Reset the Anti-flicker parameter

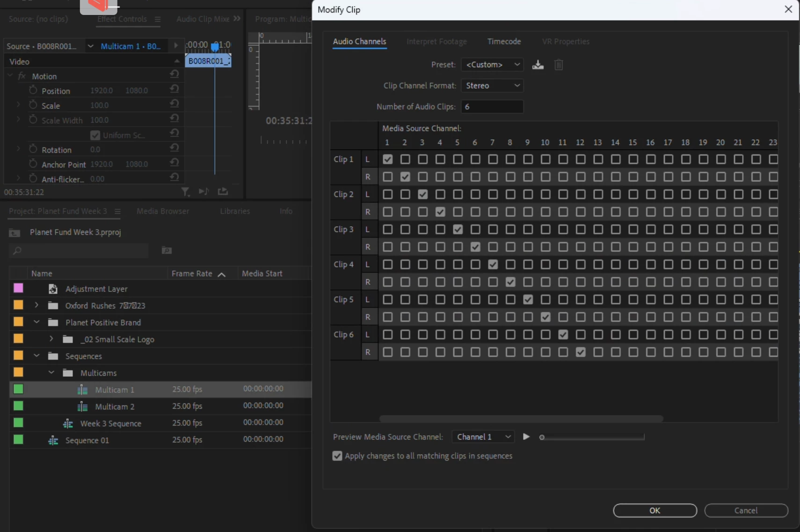click(x=175, y=177)
